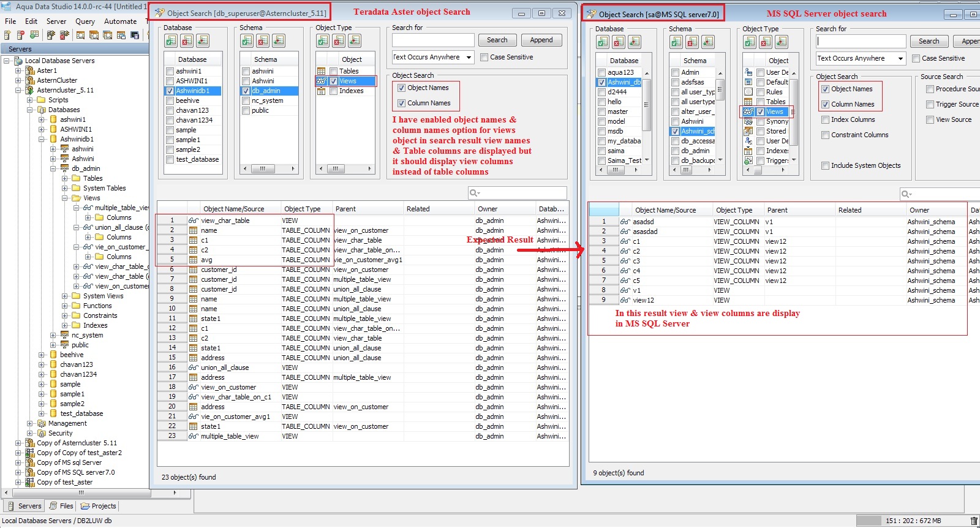Viewport: 980px width, 528px height.
Task: Open the Query menu
Action: (x=85, y=21)
